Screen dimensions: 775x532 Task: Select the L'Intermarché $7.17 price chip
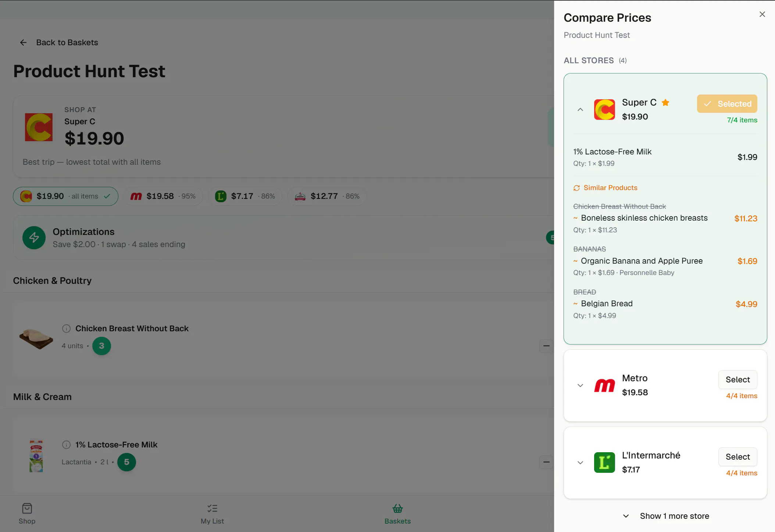tap(245, 196)
